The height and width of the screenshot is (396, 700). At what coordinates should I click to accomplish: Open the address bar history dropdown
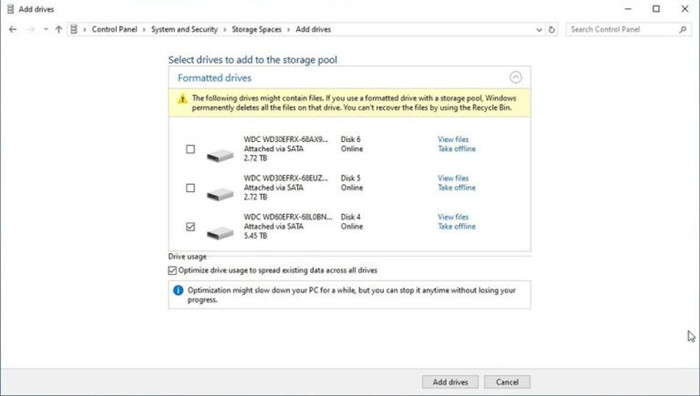click(539, 29)
